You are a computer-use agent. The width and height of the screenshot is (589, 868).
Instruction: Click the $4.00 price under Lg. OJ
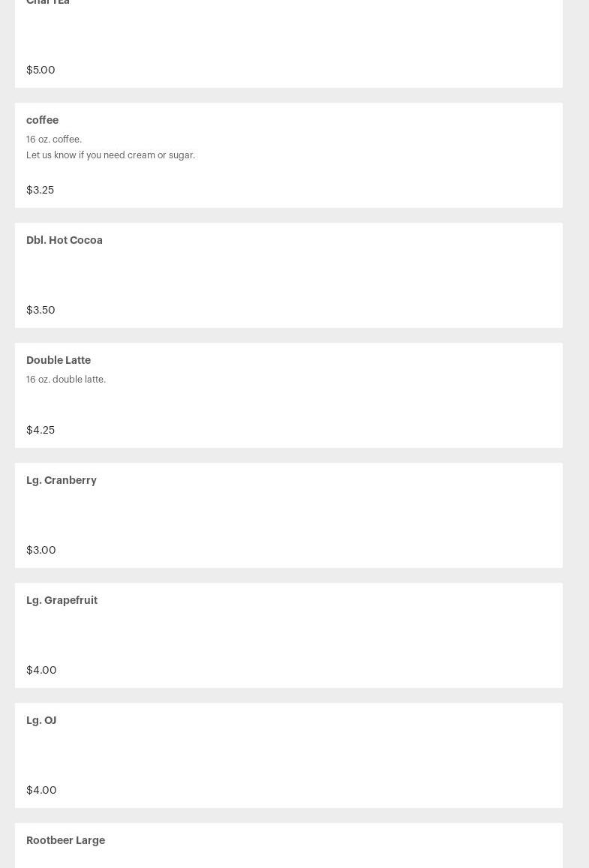coord(41,790)
